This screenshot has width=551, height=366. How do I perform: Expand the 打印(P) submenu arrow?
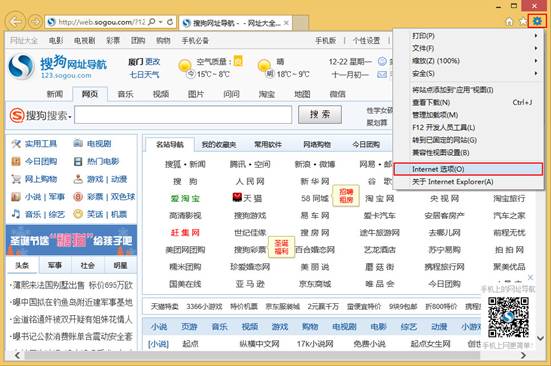tap(536, 36)
